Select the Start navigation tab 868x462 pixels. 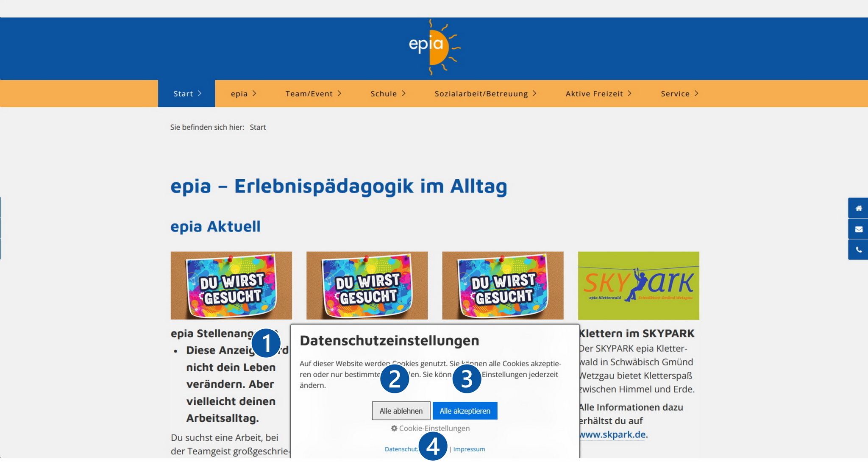186,94
